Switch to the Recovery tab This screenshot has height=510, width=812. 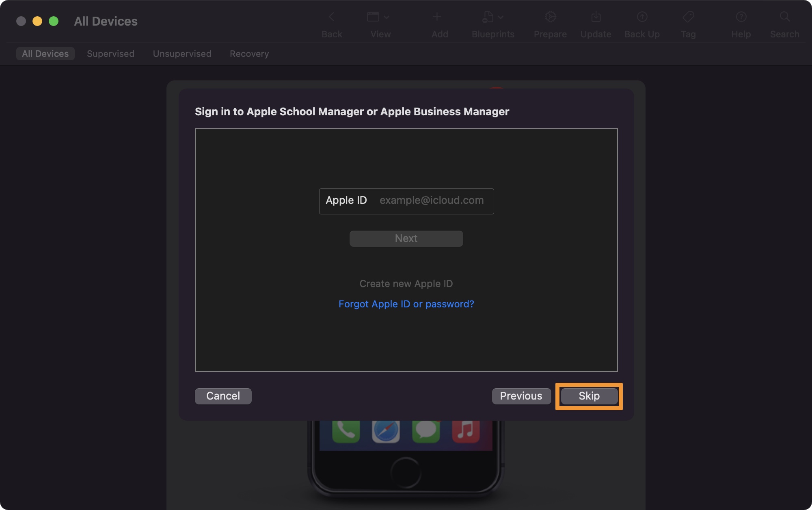(x=249, y=54)
